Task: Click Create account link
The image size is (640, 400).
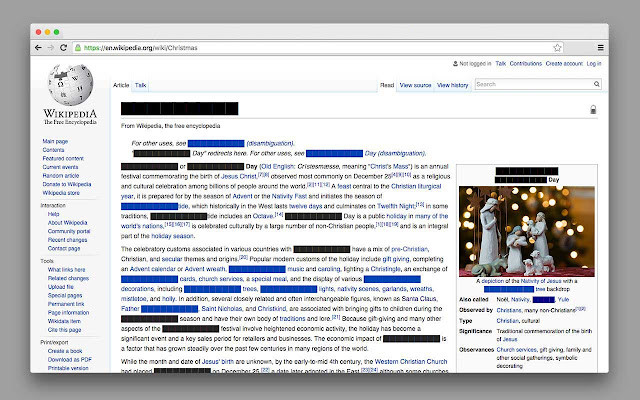Action: [x=564, y=64]
